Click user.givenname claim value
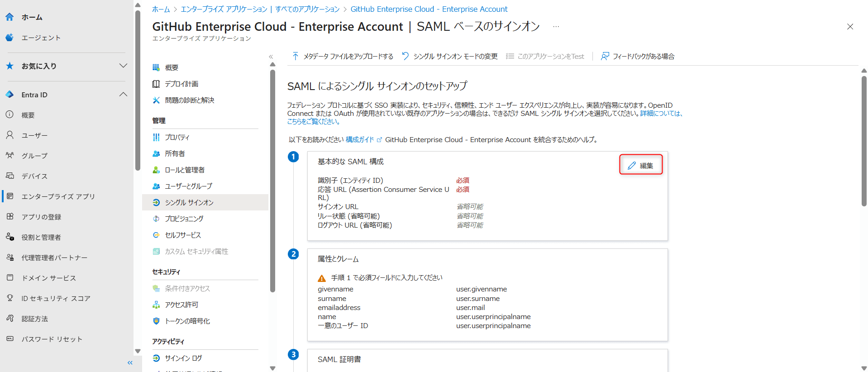This screenshot has width=868, height=372. click(x=482, y=289)
